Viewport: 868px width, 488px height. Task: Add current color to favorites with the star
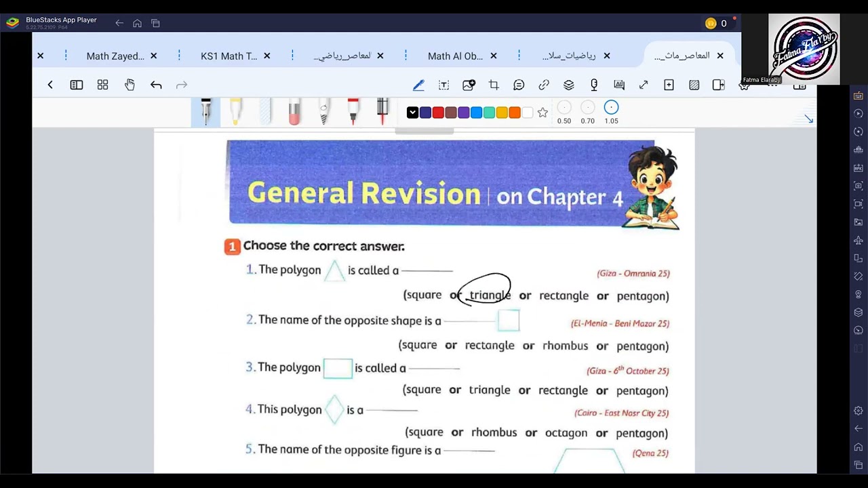pyautogui.click(x=542, y=113)
